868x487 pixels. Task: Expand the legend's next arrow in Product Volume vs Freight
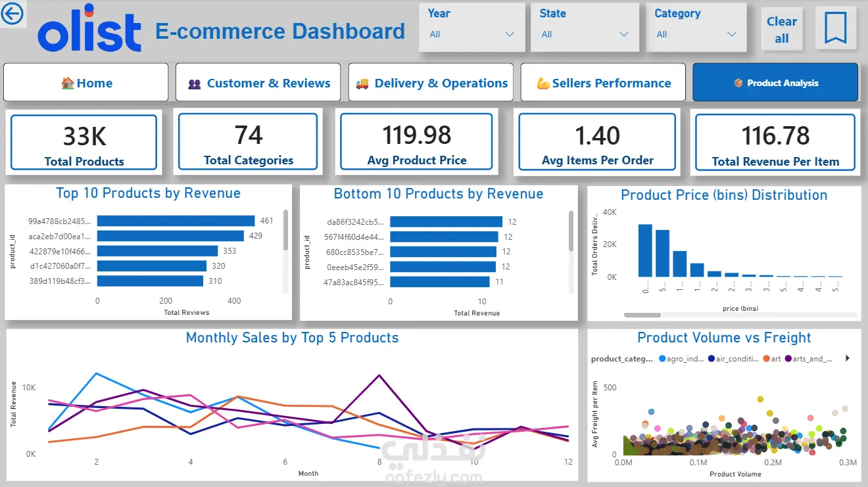tap(847, 358)
